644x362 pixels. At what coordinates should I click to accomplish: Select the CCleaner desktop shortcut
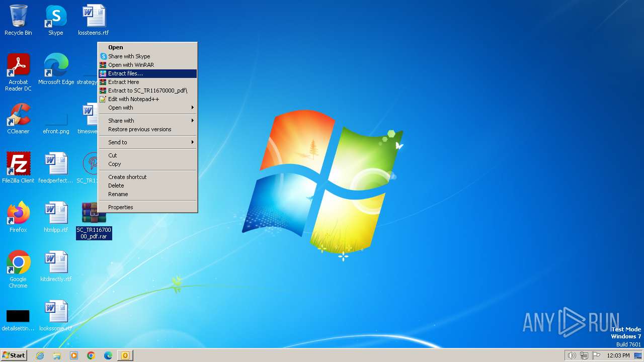(18, 119)
